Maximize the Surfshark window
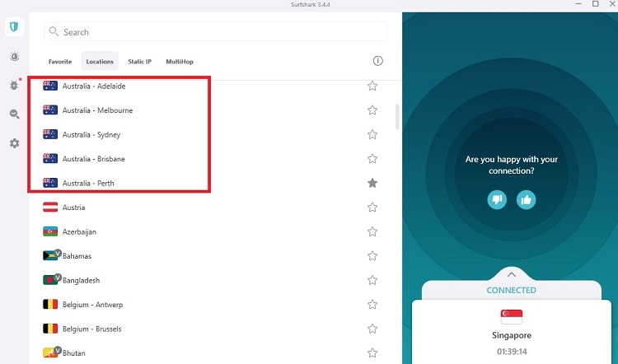This screenshot has height=364, width=618. [596, 4]
